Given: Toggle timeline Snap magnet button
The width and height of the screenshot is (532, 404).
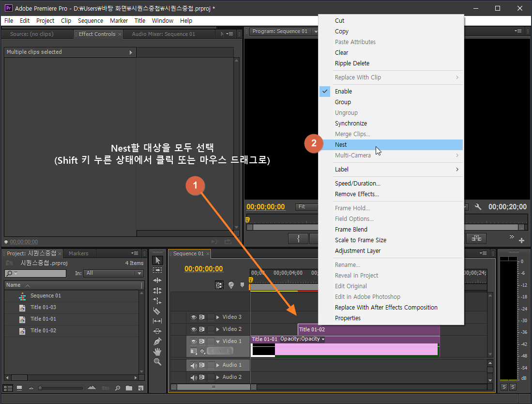Looking at the screenshot, I should pyautogui.click(x=219, y=285).
